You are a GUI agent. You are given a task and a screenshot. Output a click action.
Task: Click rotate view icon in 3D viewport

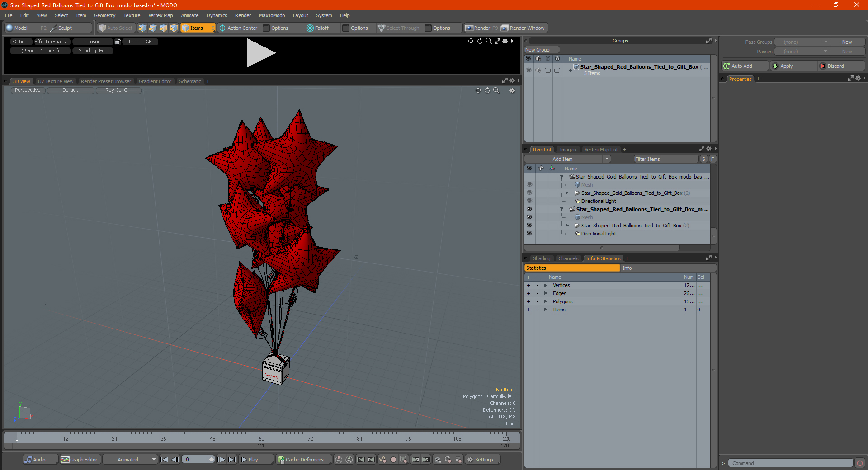[x=487, y=90]
